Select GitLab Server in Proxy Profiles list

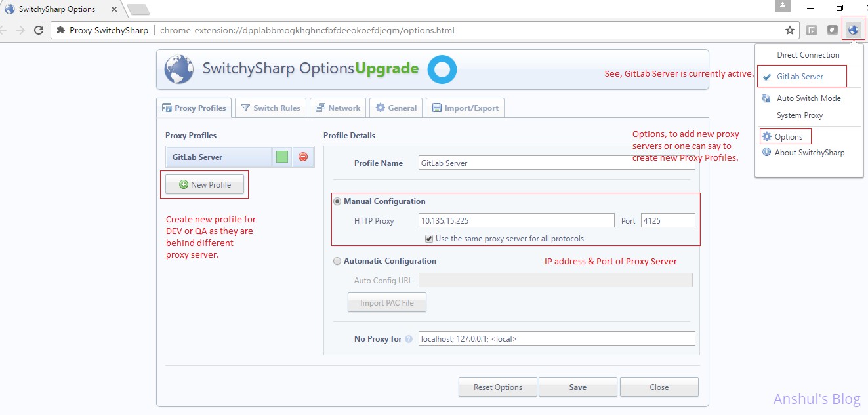tap(218, 157)
